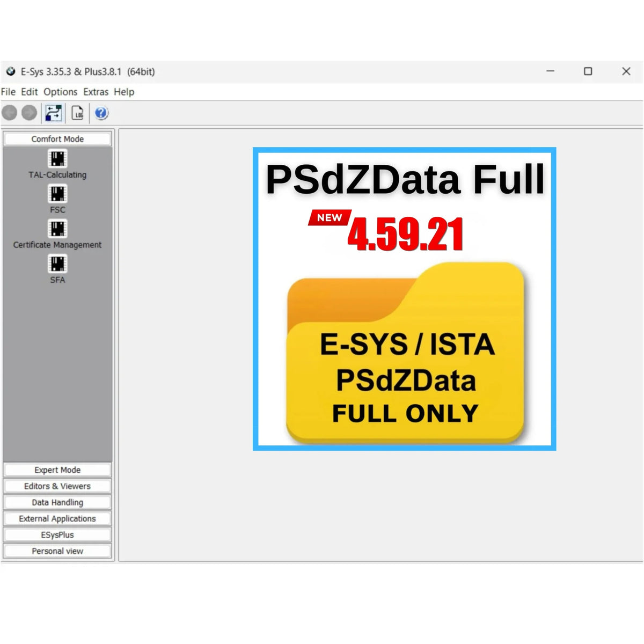Expand the ESysPlus section
Image resolution: width=644 pixels, height=644 pixels.
point(57,535)
